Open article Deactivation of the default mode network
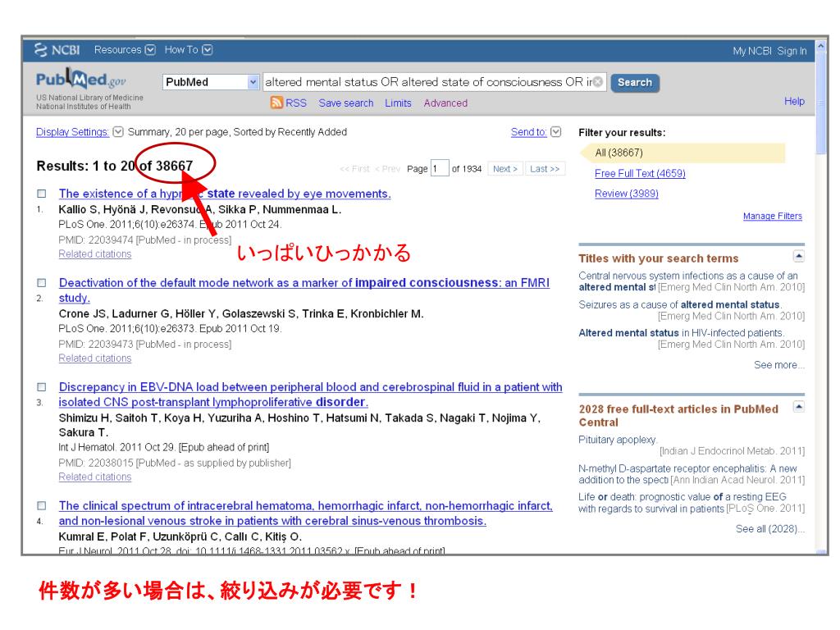Viewport: 840px width, 630px height. tap(304, 290)
